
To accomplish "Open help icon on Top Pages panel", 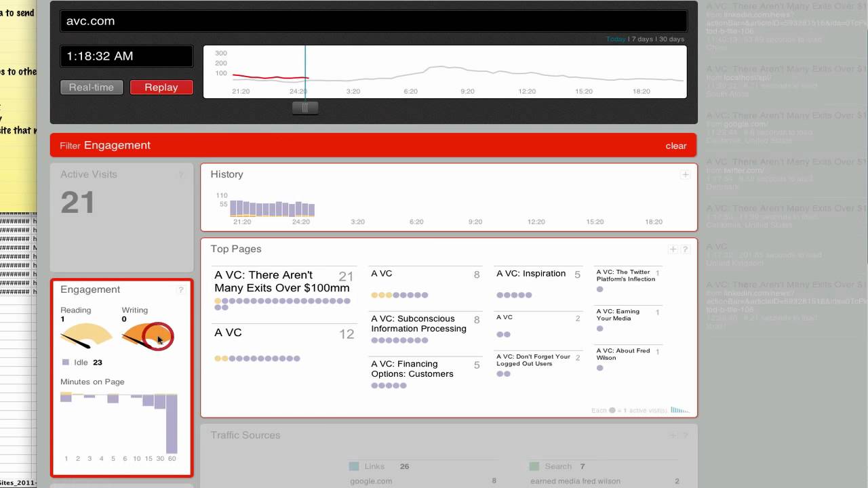I will (x=686, y=249).
